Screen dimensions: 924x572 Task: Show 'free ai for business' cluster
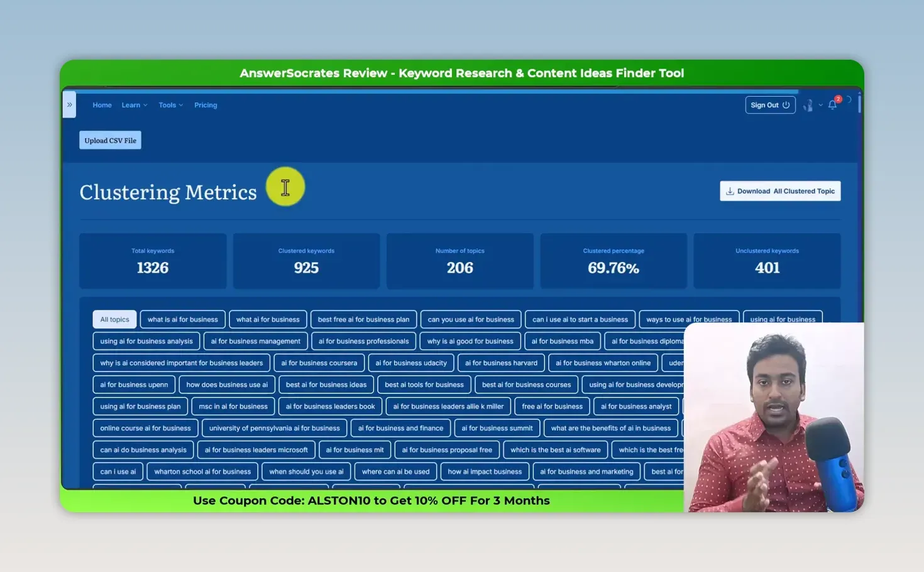(552, 406)
